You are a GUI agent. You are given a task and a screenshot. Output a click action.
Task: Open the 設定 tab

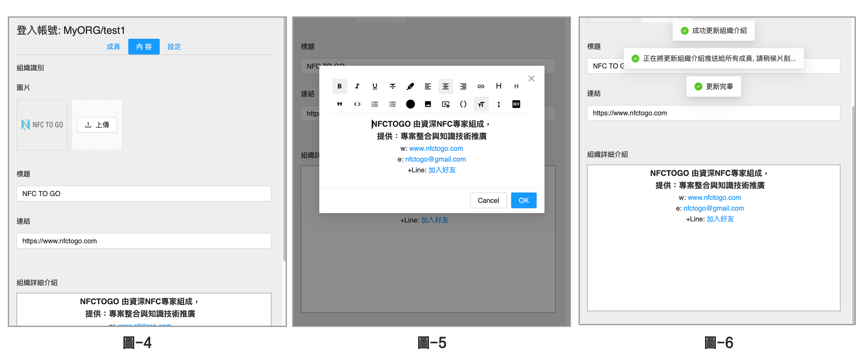[x=174, y=47]
